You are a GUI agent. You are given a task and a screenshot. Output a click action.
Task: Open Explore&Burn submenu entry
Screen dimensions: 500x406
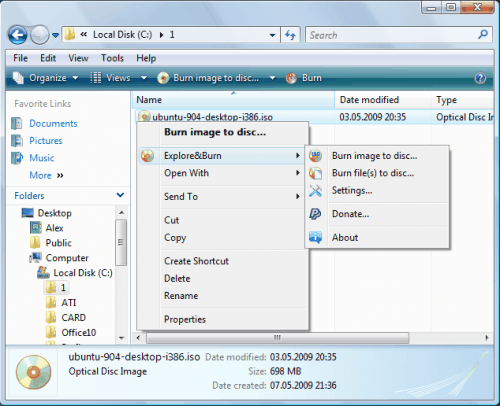[x=221, y=156]
